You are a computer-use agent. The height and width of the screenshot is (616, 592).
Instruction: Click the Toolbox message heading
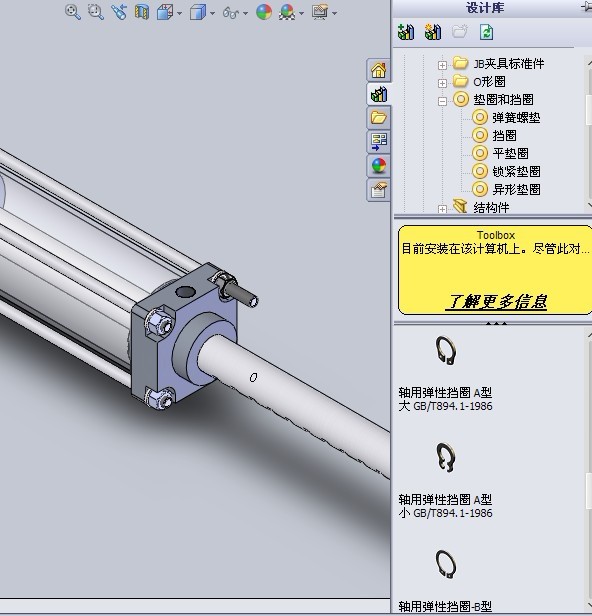[496, 235]
